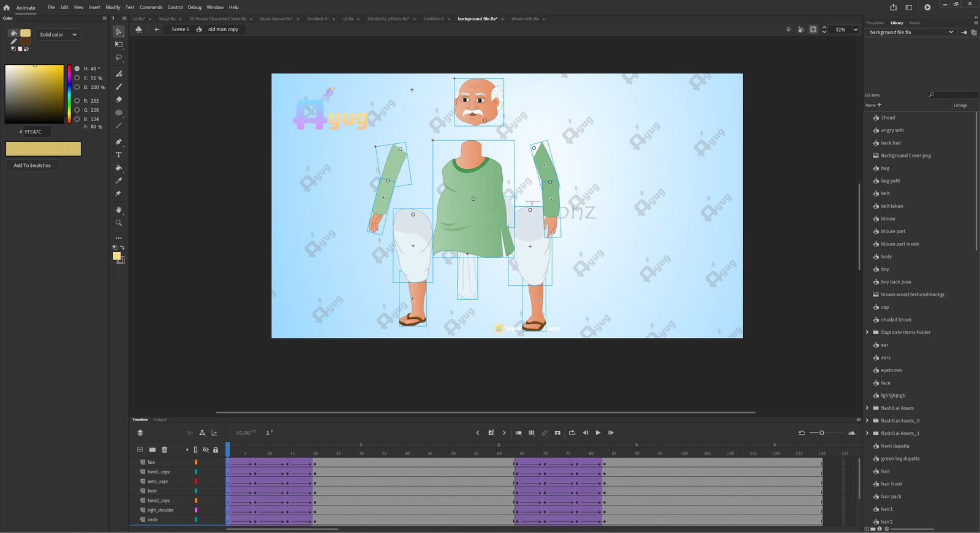Open the Solid color type dropdown

coord(58,34)
